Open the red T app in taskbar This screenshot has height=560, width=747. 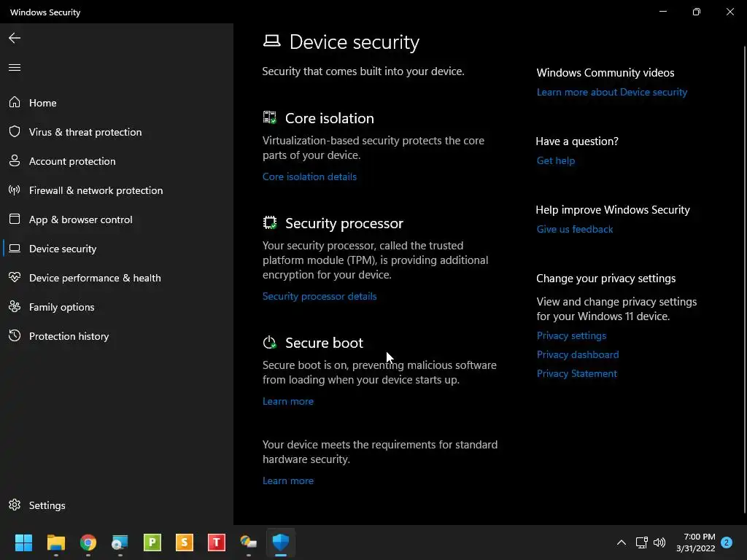pyautogui.click(x=216, y=542)
